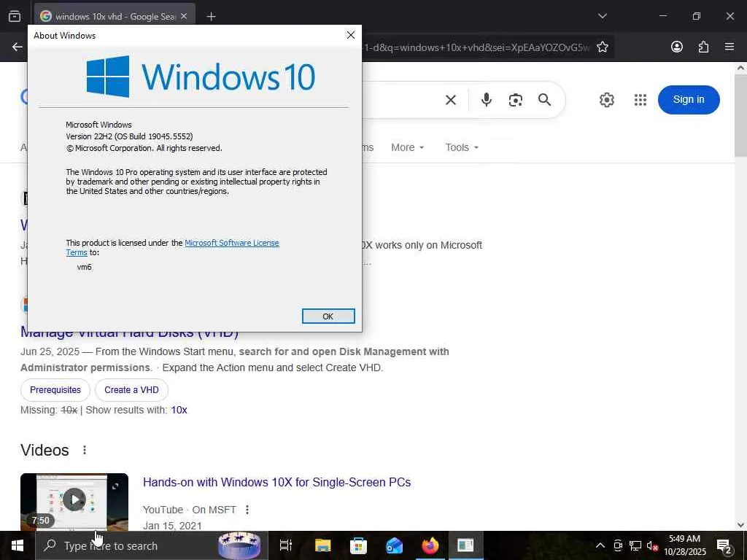Image resolution: width=747 pixels, height=560 pixels.
Task: Start voice search with the microphone icon
Action: 487,99
